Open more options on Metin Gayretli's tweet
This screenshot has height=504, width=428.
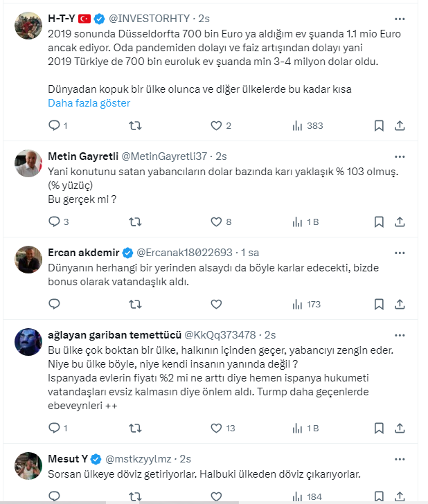[400, 156]
